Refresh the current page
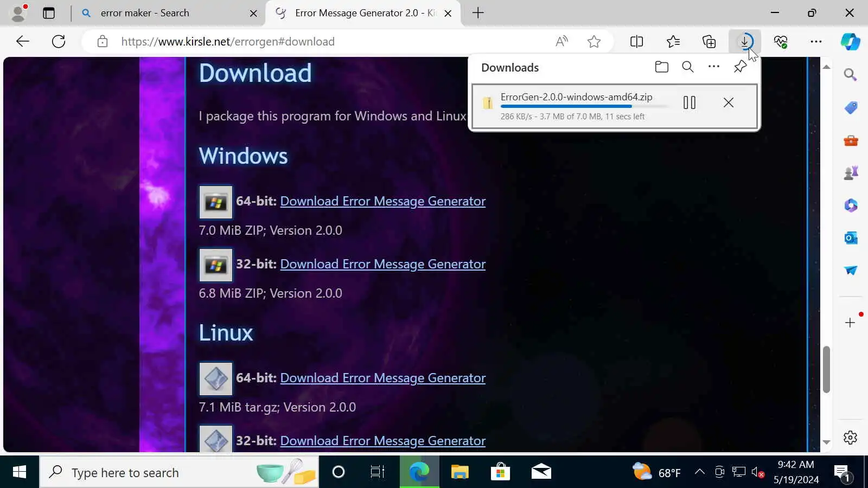This screenshot has height=488, width=868. tap(59, 41)
